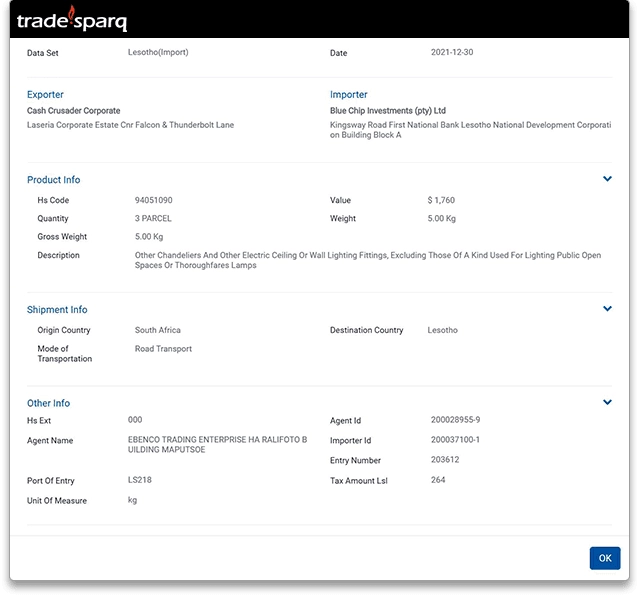Click the Shipment Info heading
The image size is (637, 609).
tap(57, 310)
